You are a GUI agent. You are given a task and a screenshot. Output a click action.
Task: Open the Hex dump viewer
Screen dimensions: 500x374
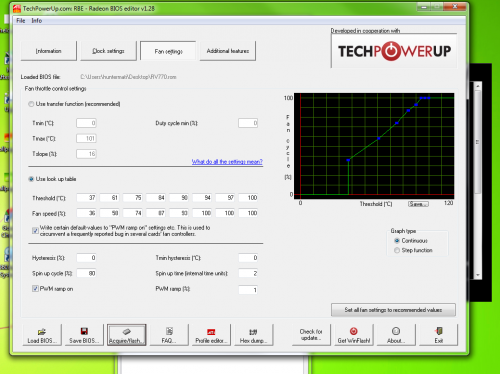(253, 335)
